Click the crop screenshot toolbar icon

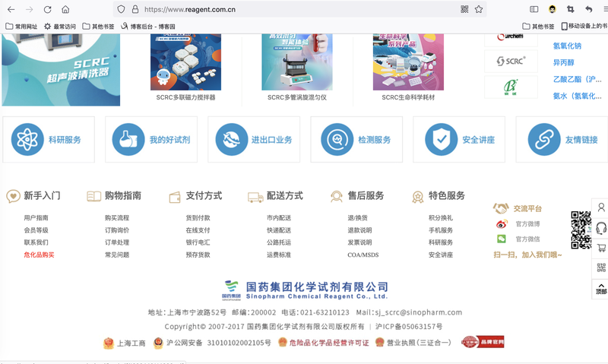(571, 9)
